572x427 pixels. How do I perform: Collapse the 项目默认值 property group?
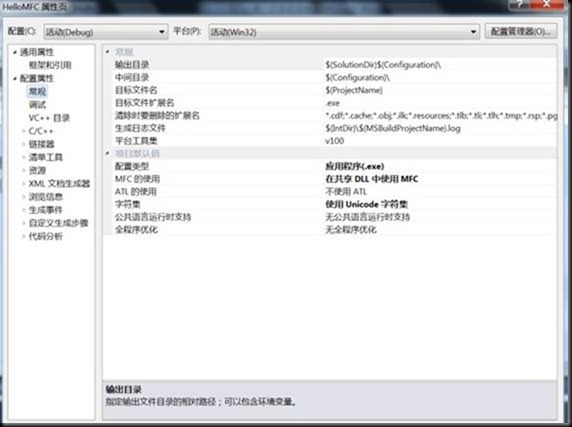pos(108,153)
